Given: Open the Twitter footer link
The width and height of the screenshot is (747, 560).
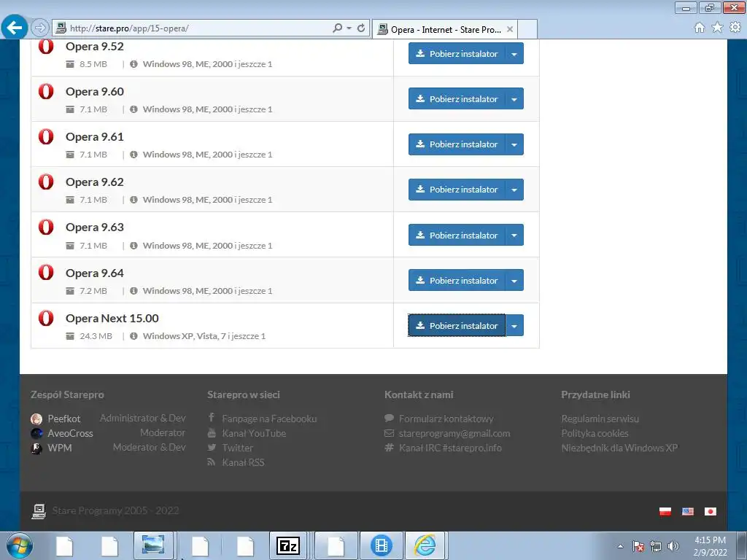Looking at the screenshot, I should tap(237, 448).
